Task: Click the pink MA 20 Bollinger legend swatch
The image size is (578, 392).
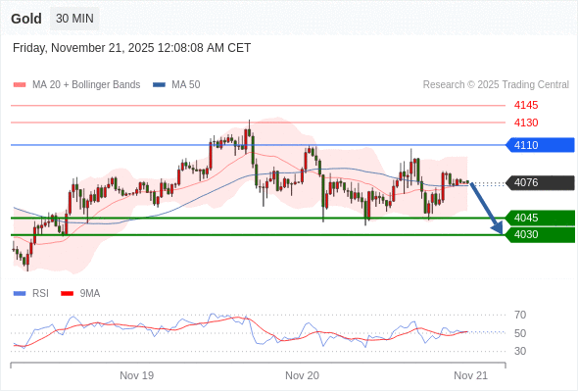Action: (20, 85)
